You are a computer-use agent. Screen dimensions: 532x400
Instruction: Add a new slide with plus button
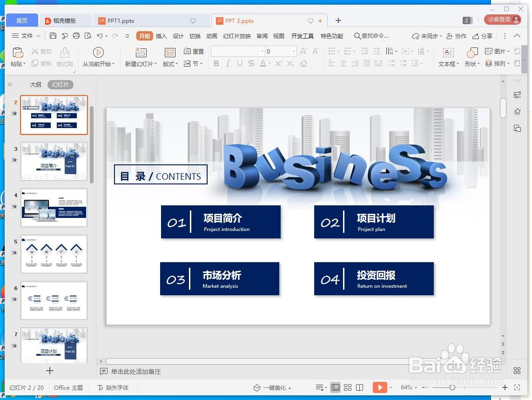(x=49, y=371)
